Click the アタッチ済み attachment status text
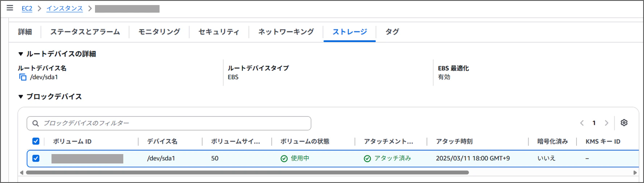644x183 pixels. pyautogui.click(x=393, y=158)
